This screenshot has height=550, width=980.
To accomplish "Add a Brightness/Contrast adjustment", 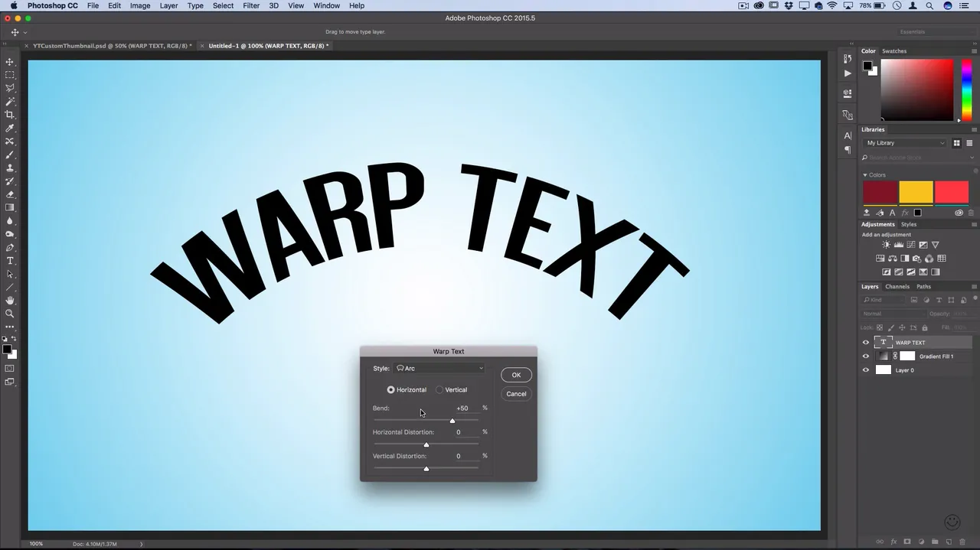I will pyautogui.click(x=887, y=245).
